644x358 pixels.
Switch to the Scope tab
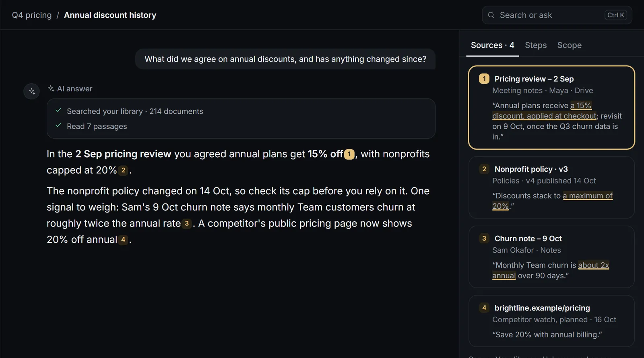pyautogui.click(x=569, y=45)
